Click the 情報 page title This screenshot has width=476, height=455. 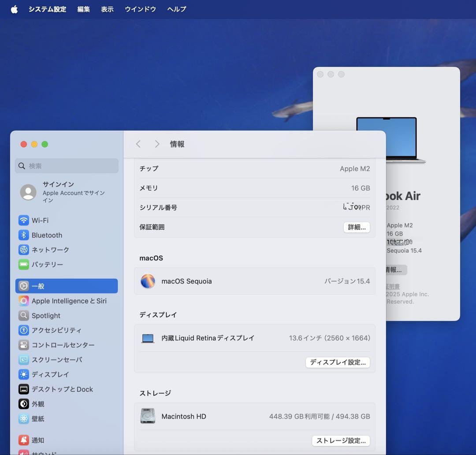pyautogui.click(x=177, y=144)
